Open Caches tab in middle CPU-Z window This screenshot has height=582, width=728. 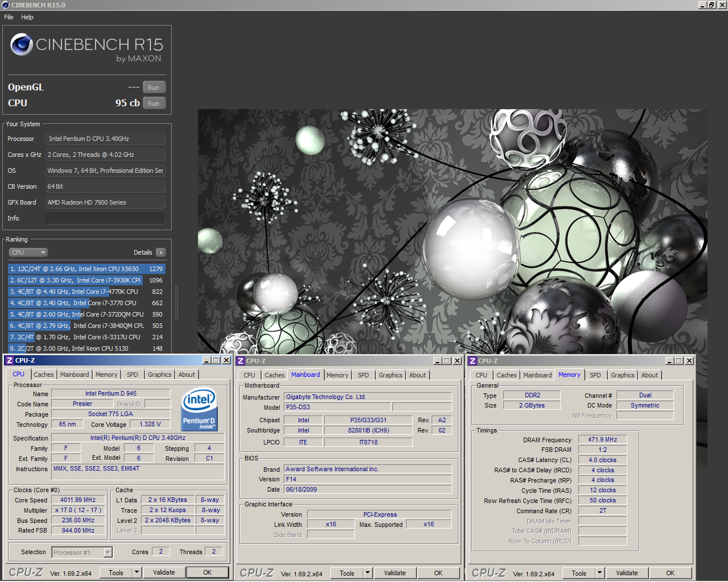275,375
